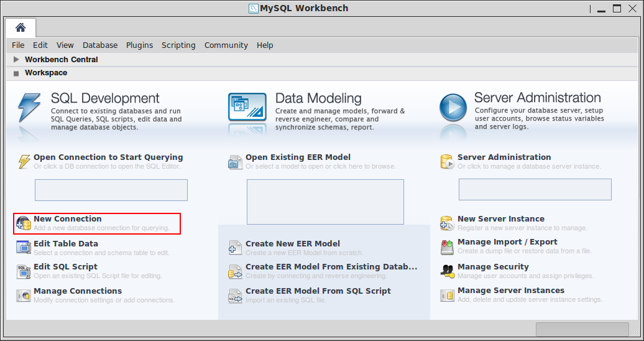Click Manage Server Instances link
The image size is (644, 341).
coord(511,291)
